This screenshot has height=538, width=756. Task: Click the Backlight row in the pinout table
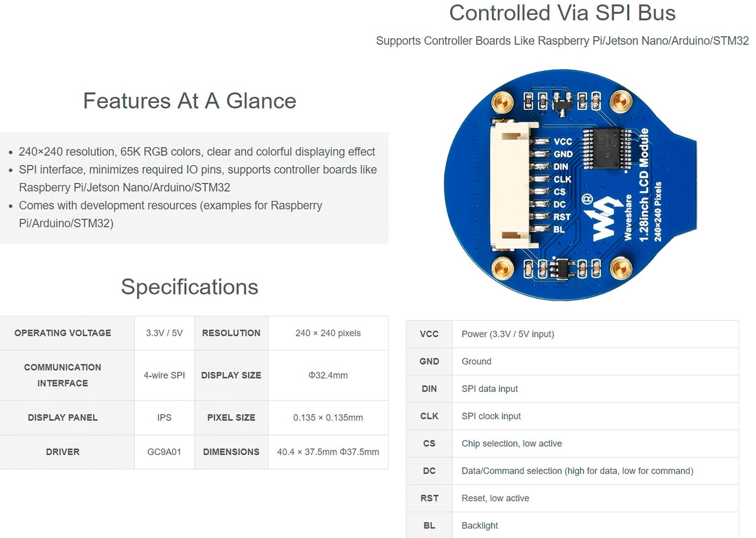pyautogui.click(x=572, y=525)
